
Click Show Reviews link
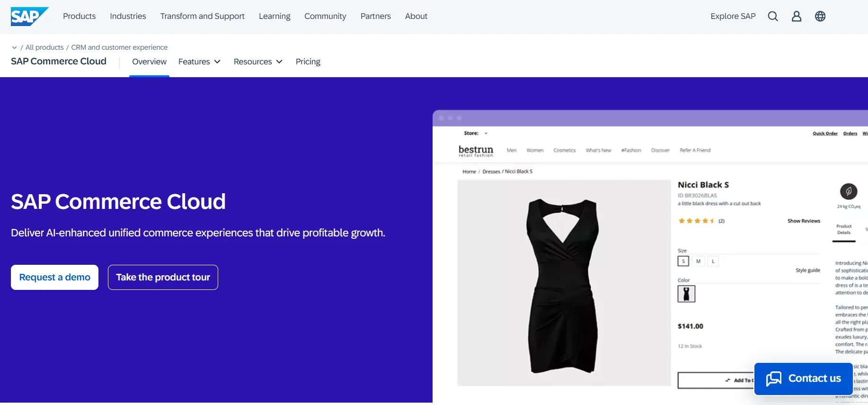[x=804, y=221]
